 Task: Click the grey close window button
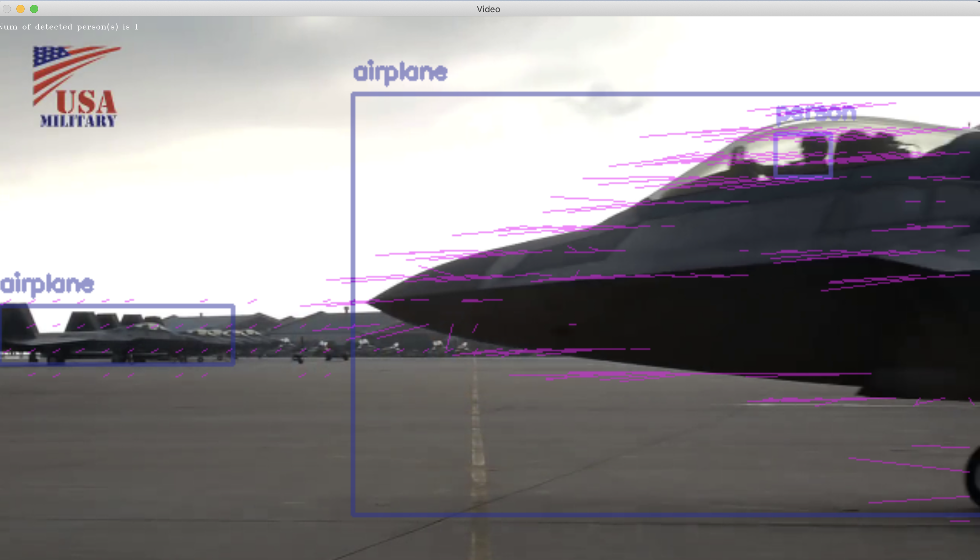coord(6,9)
